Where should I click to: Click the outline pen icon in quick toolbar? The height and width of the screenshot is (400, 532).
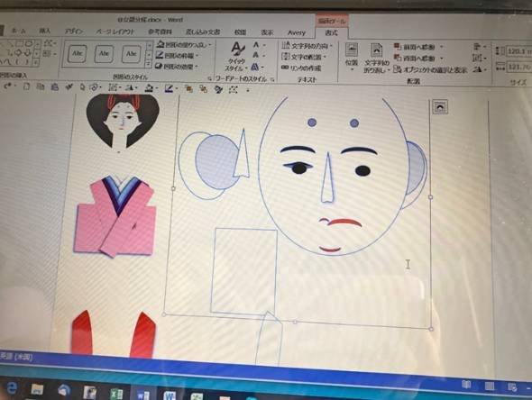170,89
